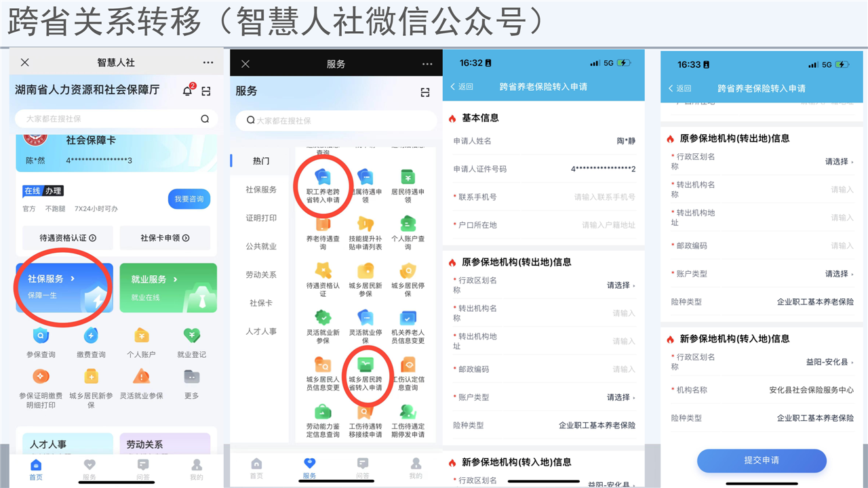
Task: Tap the scan QR code icon beside bell
Action: tap(206, 91)
